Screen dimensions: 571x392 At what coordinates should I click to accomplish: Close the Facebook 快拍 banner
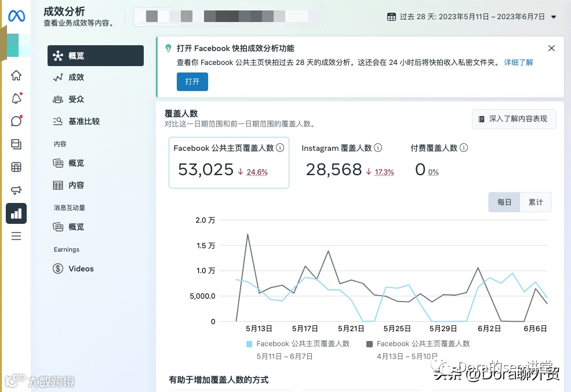click(x=551, y=48)
